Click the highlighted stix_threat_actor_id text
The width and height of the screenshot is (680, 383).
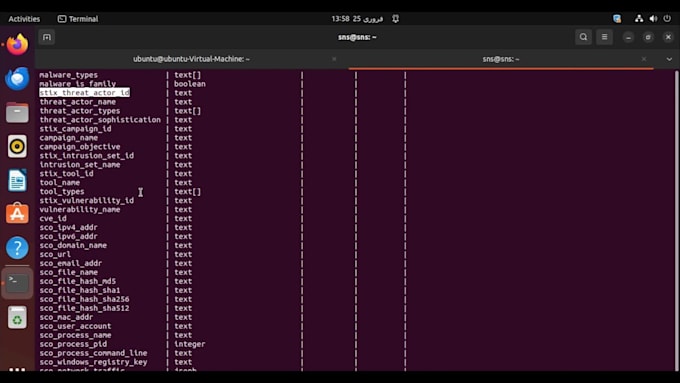click(x=85, y=93)
